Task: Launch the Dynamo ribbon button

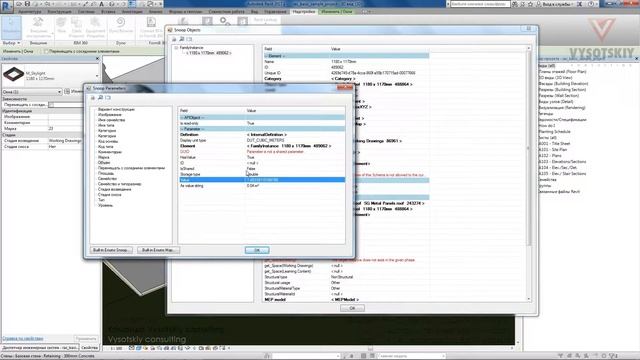Action: tap(121, 25)
